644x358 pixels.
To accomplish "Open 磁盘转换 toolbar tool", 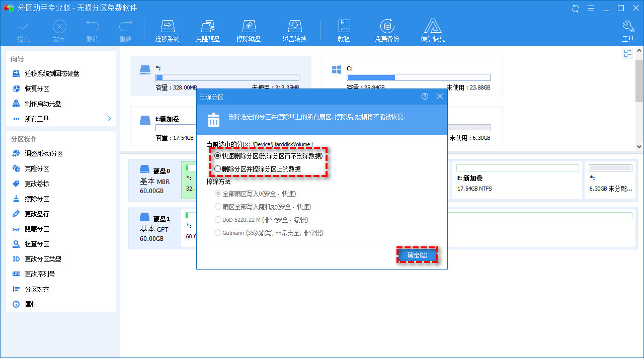I will coord(294,31).
